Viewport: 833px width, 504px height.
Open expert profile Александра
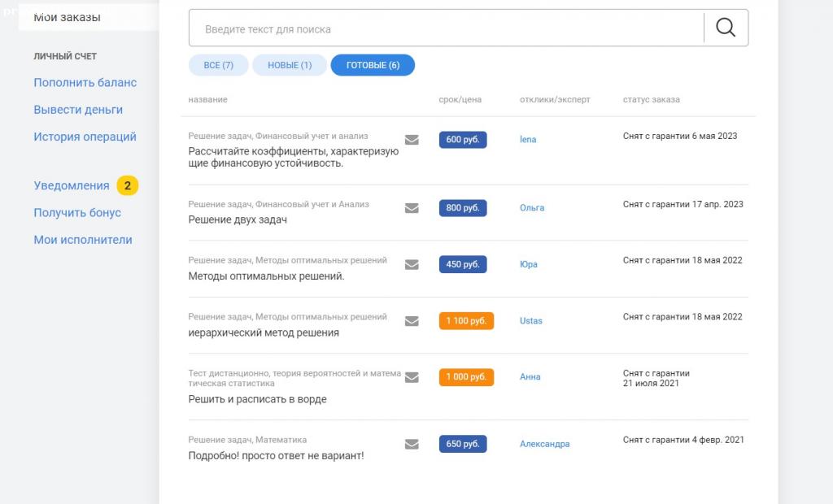(x=544, y=444)
